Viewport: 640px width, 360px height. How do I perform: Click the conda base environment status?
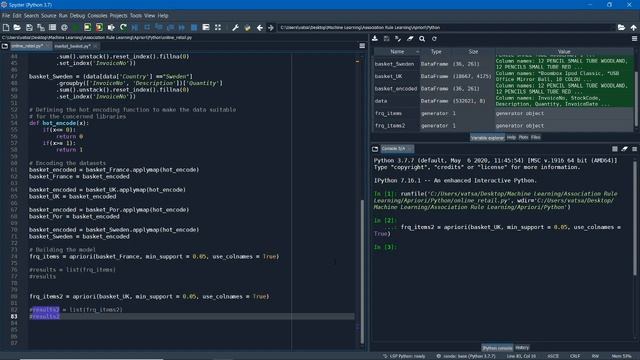click(466, 356)
